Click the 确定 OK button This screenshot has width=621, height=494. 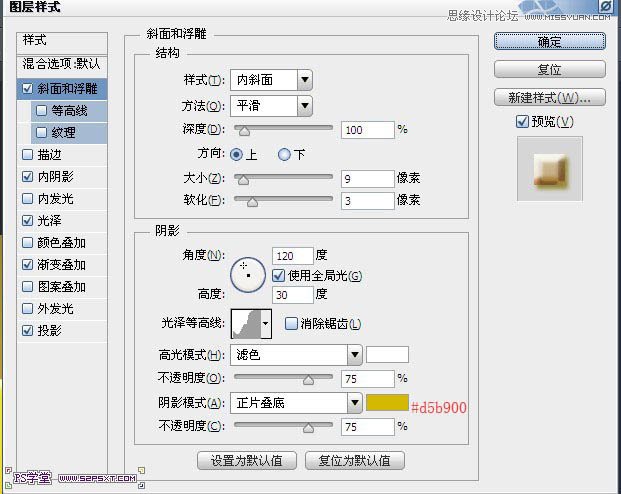pyautogui.click(x=550, y=41)
